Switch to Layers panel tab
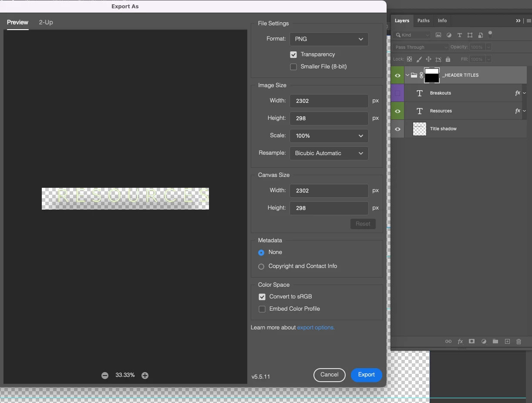This screenshot has height=403, width=532. 402,20
